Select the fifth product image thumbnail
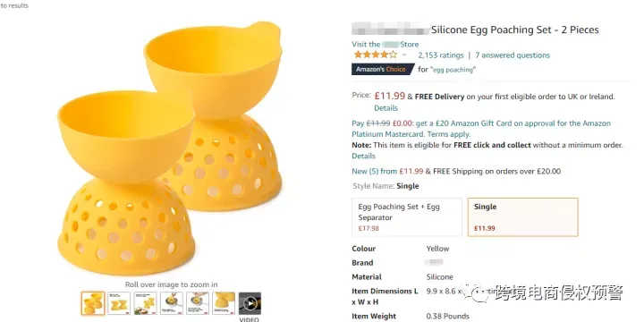This screenshot has width=644, height=322. point(198,303)
